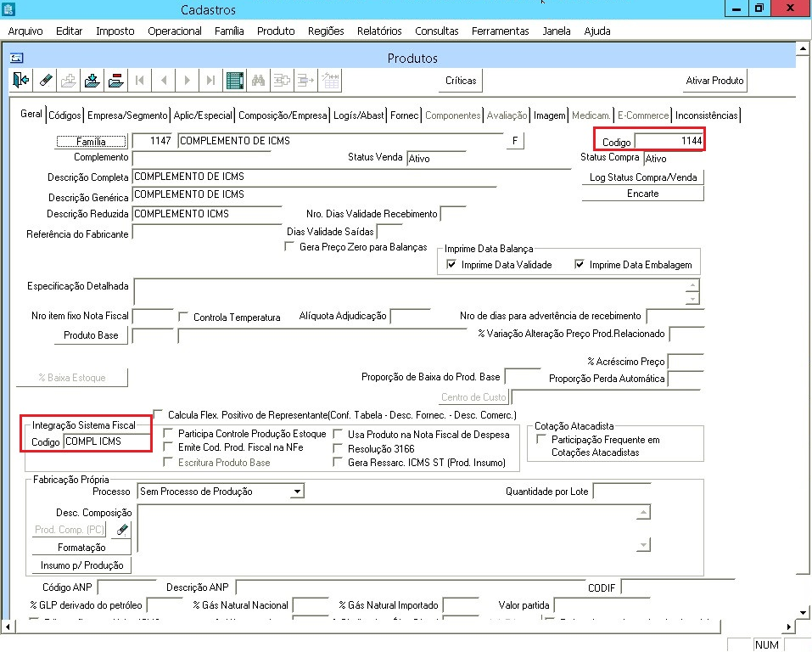
Task: Click the Família button
Action: click(91, 142)
